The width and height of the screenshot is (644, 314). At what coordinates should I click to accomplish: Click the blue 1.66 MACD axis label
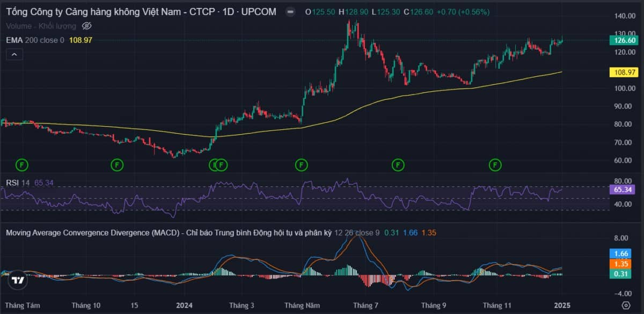click(x=620, y=254)
